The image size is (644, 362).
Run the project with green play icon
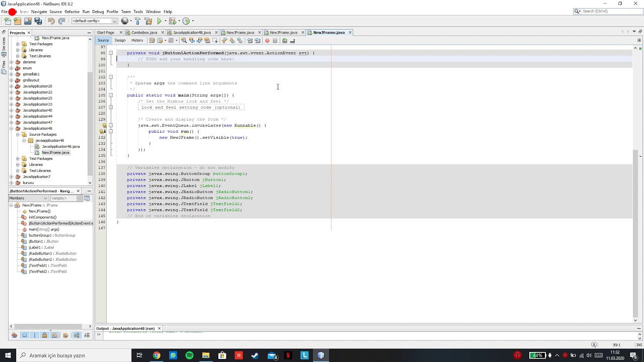(159, 21)
